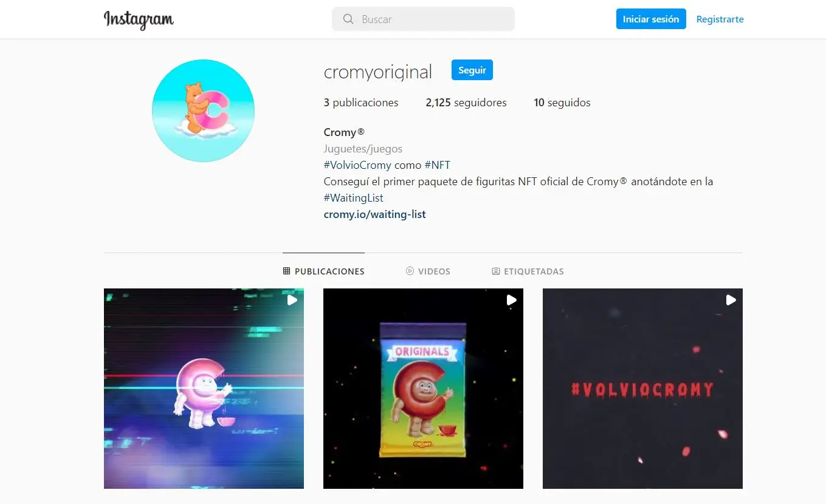Click the Etiquetadas tag icon
The width and height of the screenshot is (826, 504).
[496, 271]
